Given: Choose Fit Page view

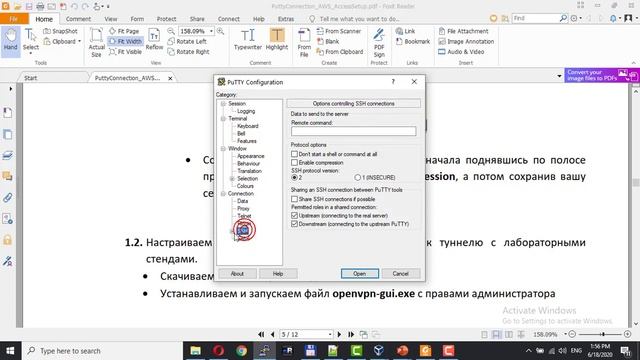Looking at the screenshot, I should [124, 31].
